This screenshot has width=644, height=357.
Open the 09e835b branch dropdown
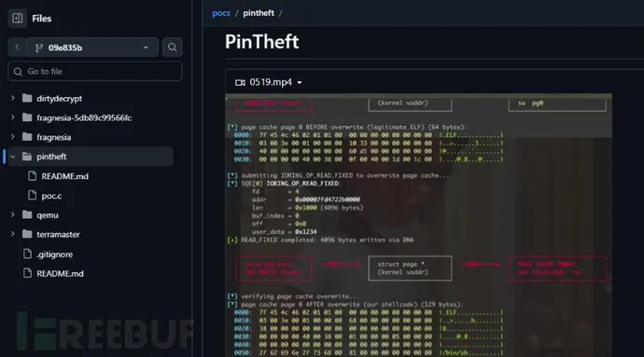click(x=92, y=48)
